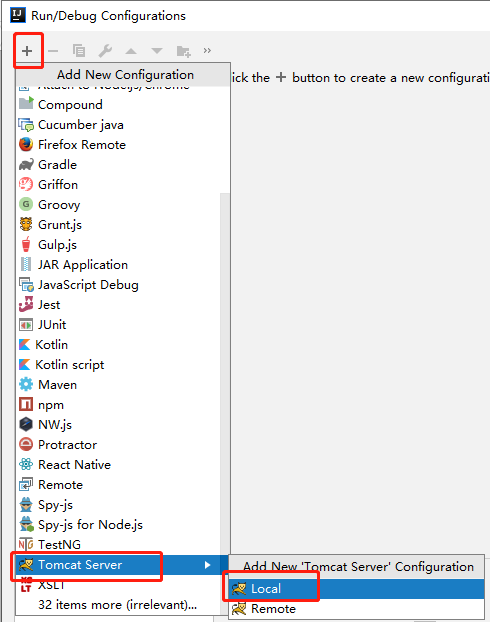Choose Remote configuration in the main list
490x622 pixels.
click(x=118, y=485)
